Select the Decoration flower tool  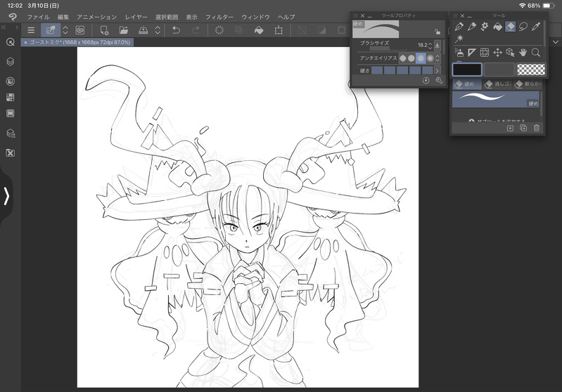pos(485,27)
